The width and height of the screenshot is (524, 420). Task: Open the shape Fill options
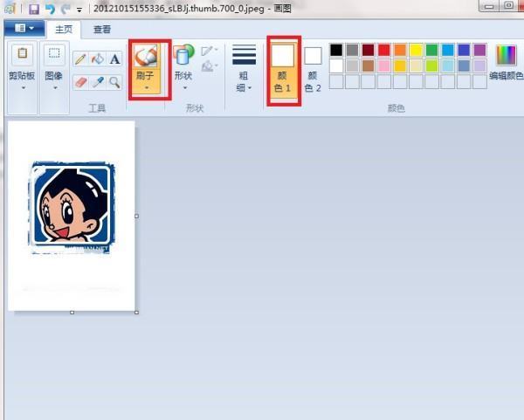click(210, 65)
